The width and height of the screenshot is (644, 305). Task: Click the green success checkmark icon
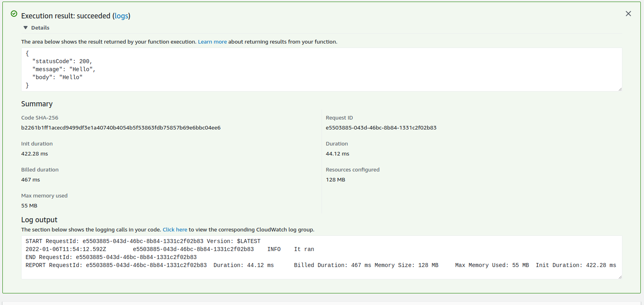pyautogui.click(x=14, y=14)
